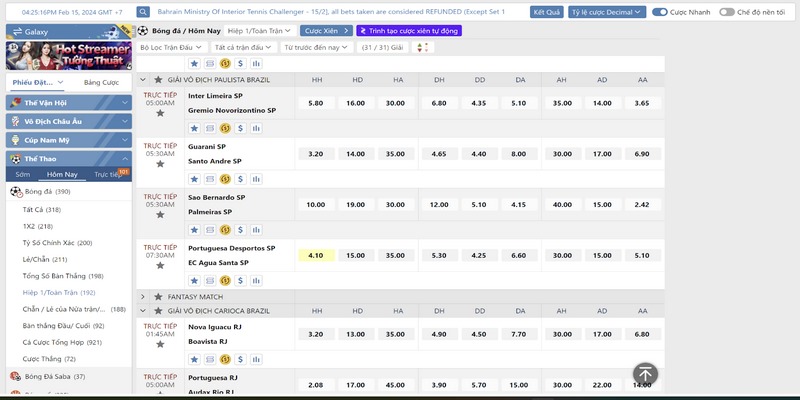
Task: Expand the Fantasy Match section chevron
Action: click(x=143, y=296)
